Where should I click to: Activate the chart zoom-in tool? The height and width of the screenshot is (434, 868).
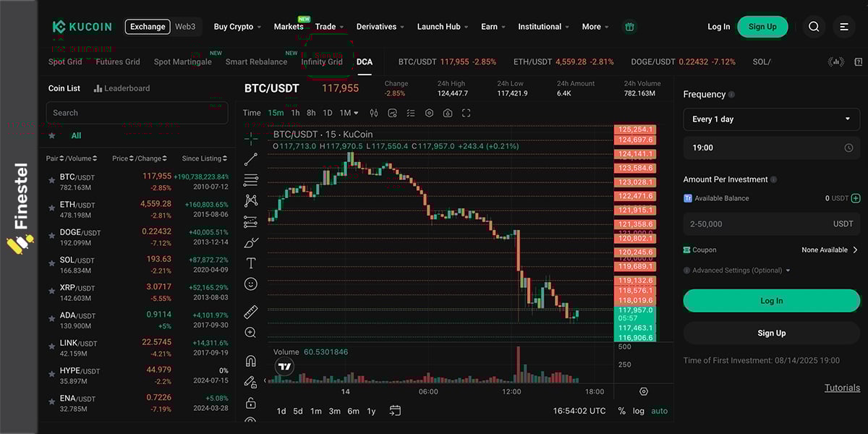(251, 333)
